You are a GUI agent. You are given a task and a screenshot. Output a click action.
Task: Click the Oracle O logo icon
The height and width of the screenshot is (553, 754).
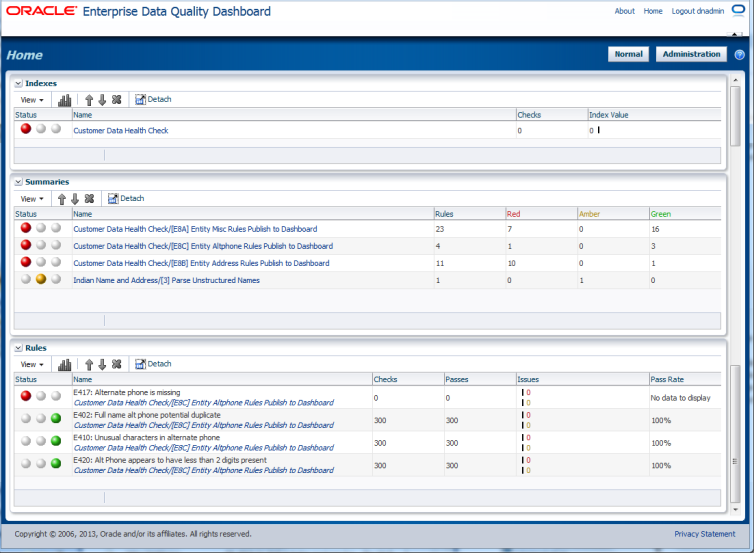[x=738, y=10]
